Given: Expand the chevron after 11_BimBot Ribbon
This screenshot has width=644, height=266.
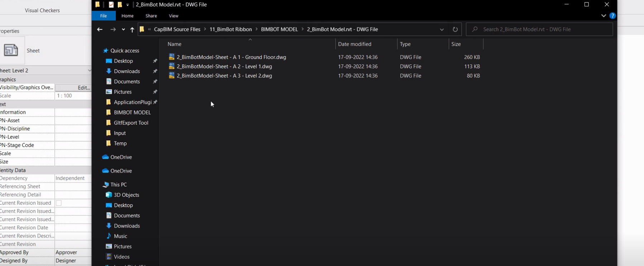Looking at the screenshot, I should click(257, 29).
